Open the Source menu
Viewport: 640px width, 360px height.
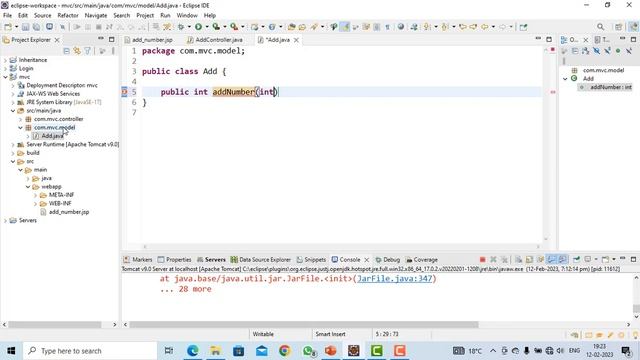(42, 15)
